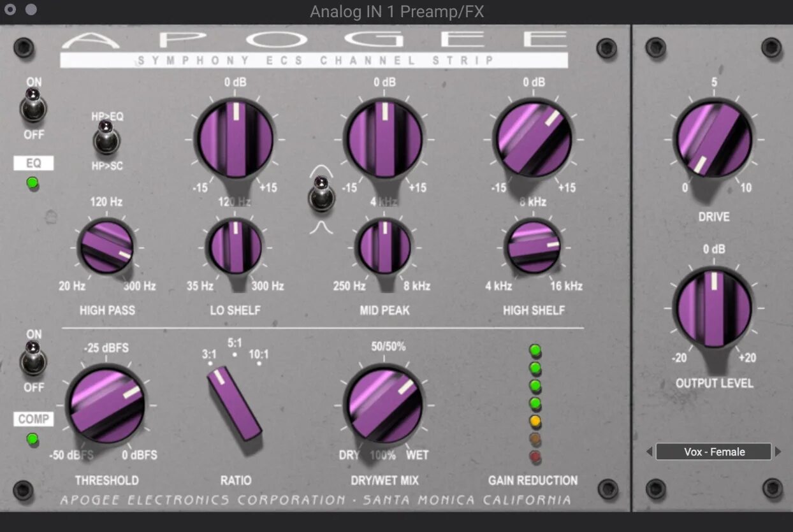This screenshot has width=793, height=532.
Task: Select the 10:1 ratio position dot
Action: [x=259, y=363]
